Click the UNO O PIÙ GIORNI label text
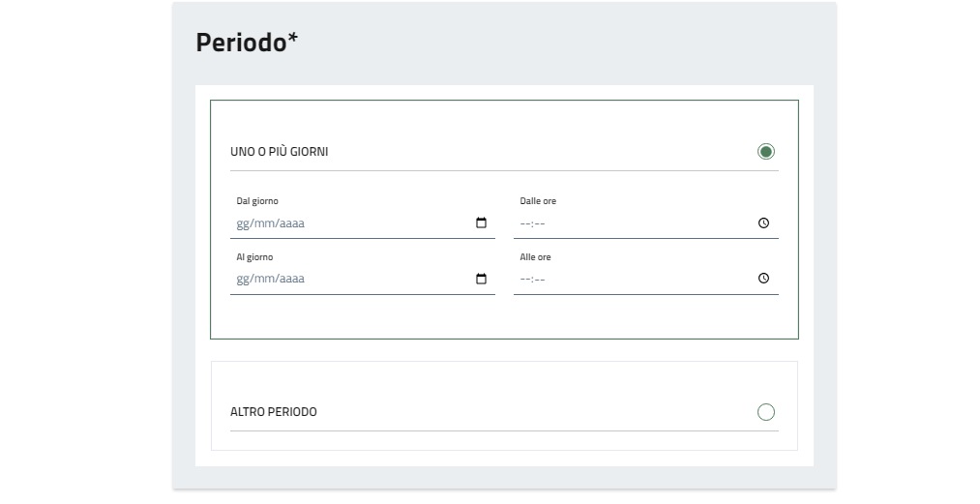Screen dimensions: 980x504 [x=279, y=152]
